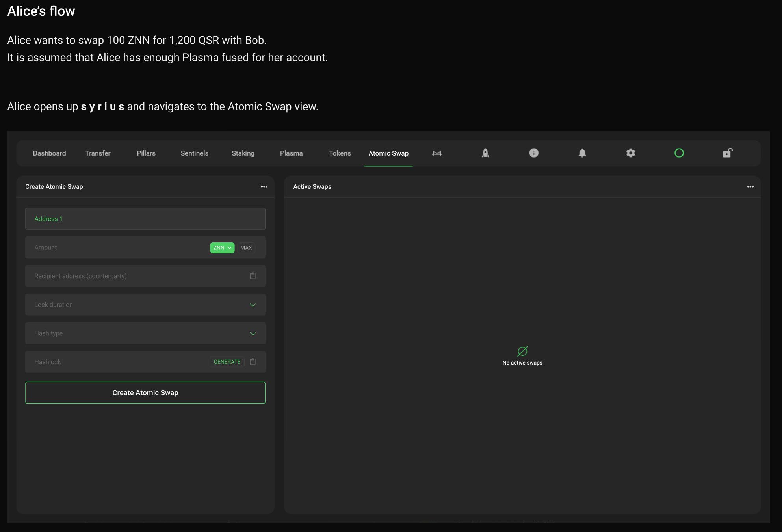
Task: Click the wallet lock icon
Action: (727, 153)
